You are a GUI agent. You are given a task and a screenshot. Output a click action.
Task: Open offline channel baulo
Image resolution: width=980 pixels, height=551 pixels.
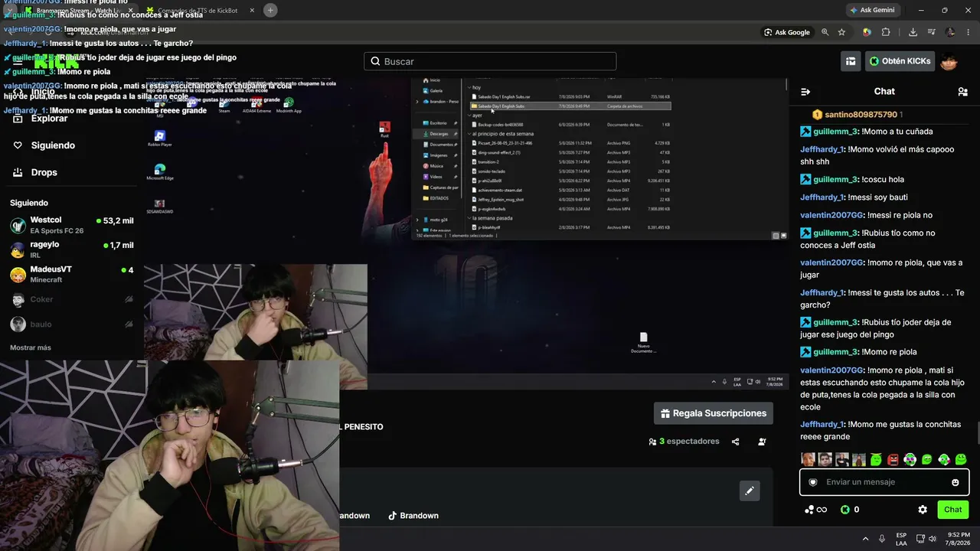(x=71, y=324)
